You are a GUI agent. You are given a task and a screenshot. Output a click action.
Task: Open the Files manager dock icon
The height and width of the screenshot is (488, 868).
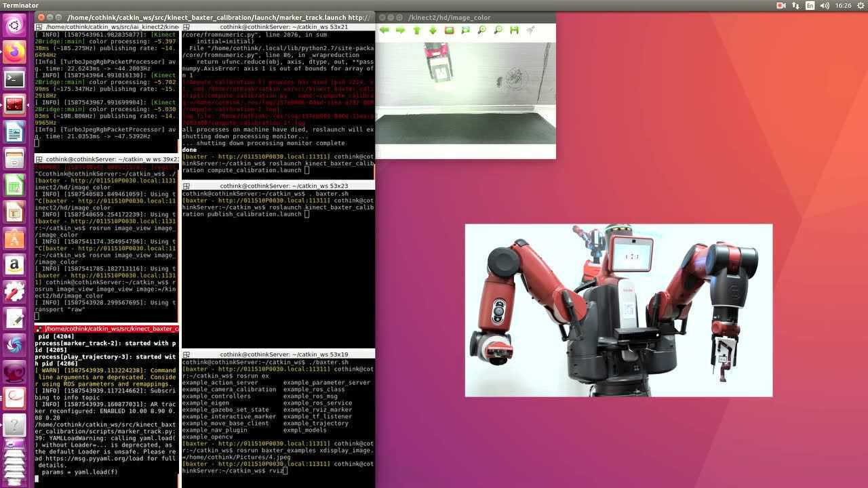click(x=14, y=159)
